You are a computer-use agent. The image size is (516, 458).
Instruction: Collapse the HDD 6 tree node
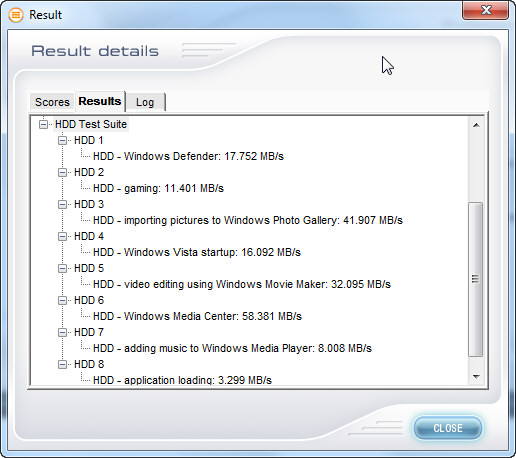click(x=62, y=300)
